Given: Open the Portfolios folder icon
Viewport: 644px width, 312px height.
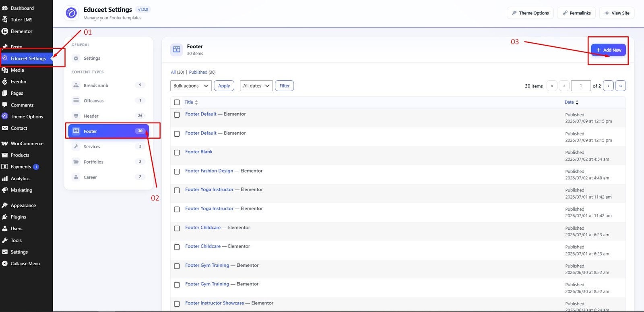Looking at the screenshot, I should 76,162.
